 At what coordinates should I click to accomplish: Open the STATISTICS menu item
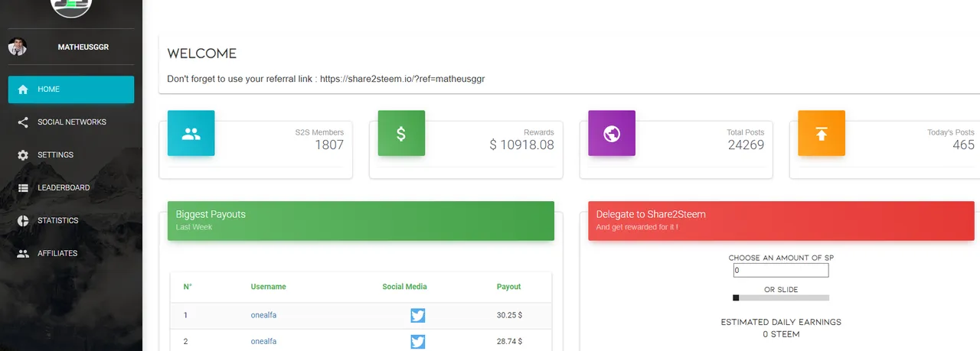[x=71, y=221]
